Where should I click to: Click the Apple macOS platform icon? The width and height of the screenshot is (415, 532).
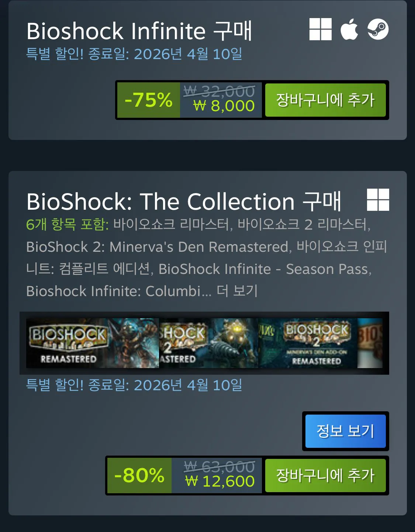[x=349, y=29]
